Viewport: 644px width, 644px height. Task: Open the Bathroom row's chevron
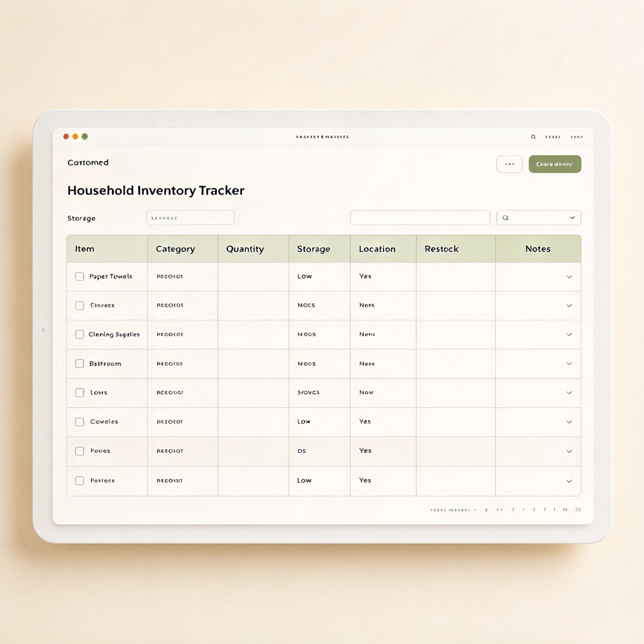pyautogui.click(x=569, y=364)
